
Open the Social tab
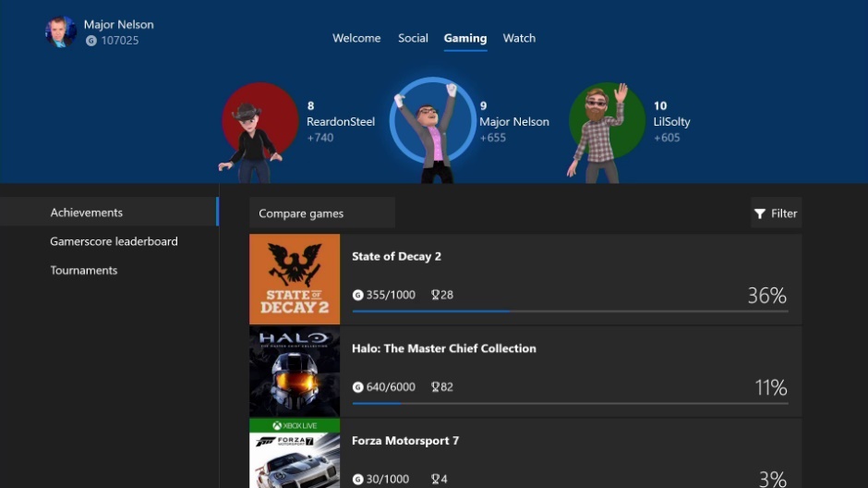[x=413, y=38]
